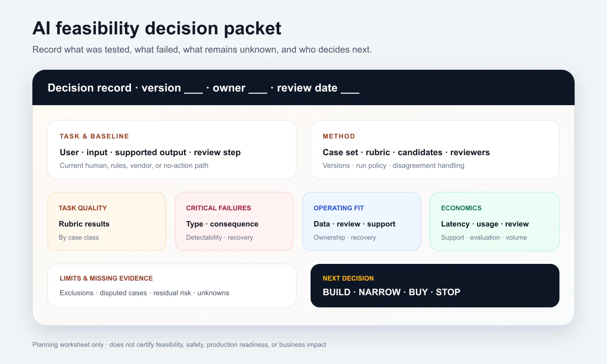This screenshot has height=364, width=607.
Task: Select the 'OPERATING FIT' label
Action: [x=338, y=208]
